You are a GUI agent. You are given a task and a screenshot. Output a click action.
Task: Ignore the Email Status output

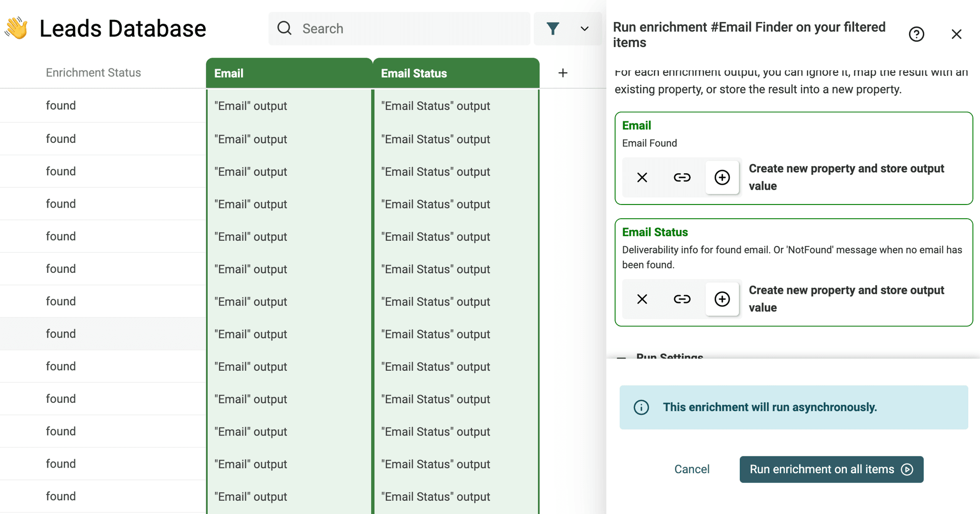coord(642,299)
